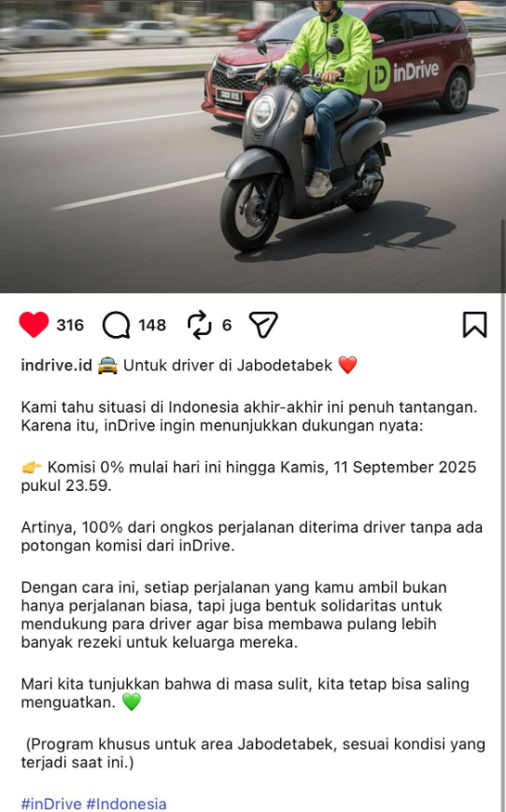Open the 148 comments count

(152, 325)
